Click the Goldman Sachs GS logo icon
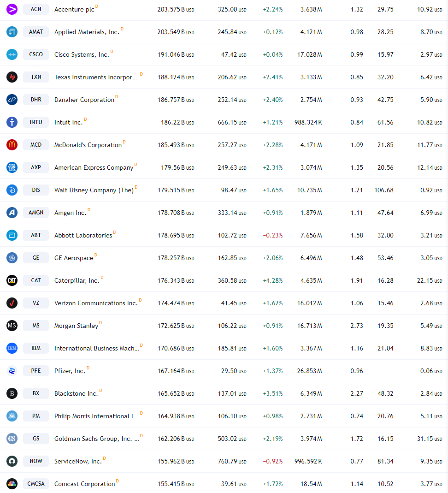The image size is (448, 493). (x=12, y=439)
